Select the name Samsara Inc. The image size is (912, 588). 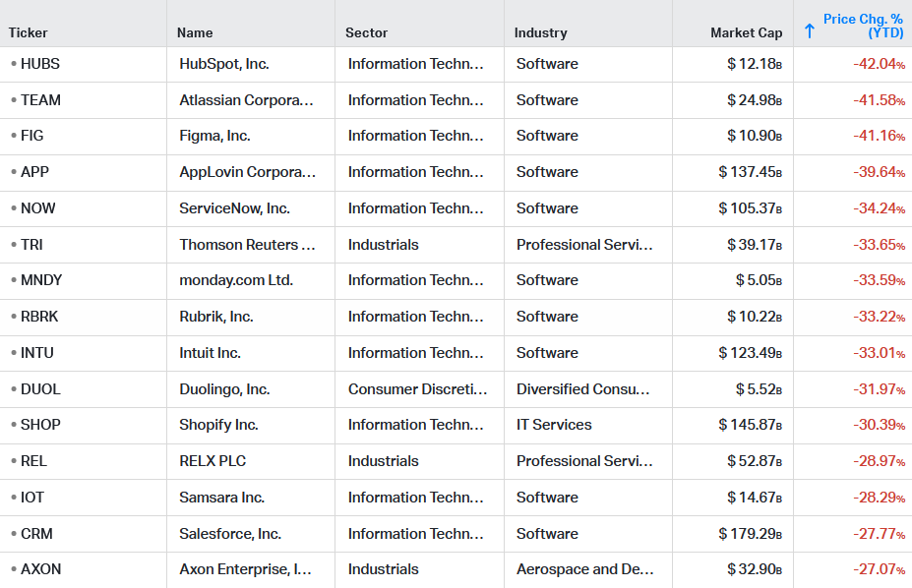click(x=222, y=498)
